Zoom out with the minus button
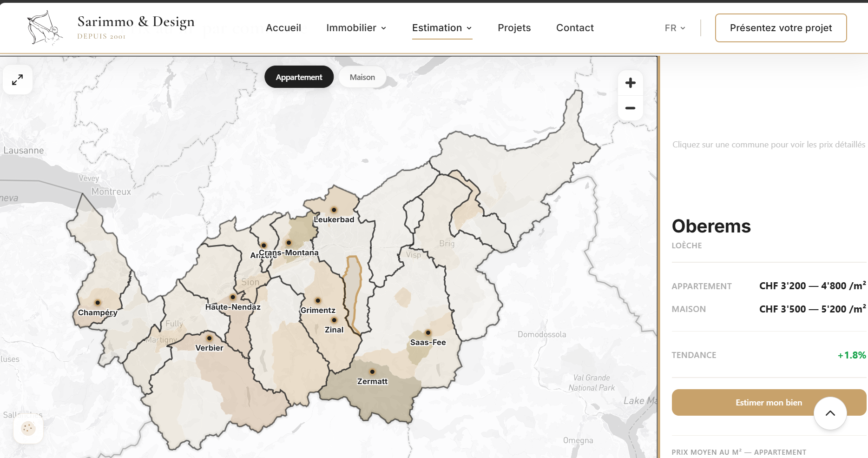Image resolution: width=868 pixels, height=458 pixels. pyautogui.click(x=630, y=108)
